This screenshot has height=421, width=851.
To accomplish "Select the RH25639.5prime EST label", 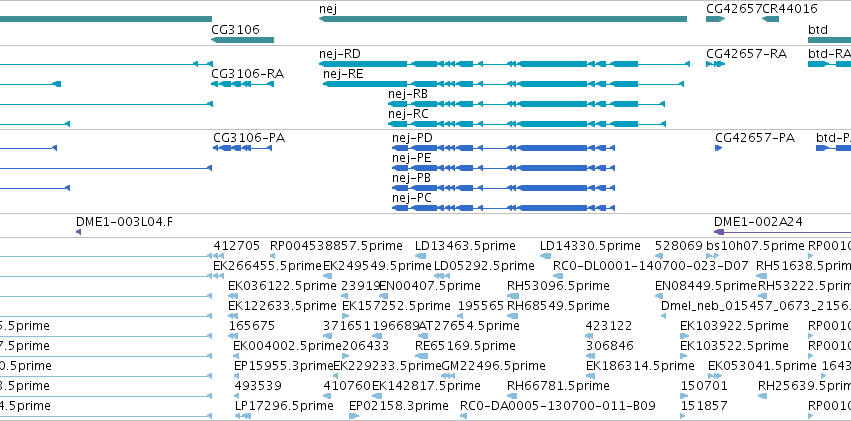I will (804, 386).
